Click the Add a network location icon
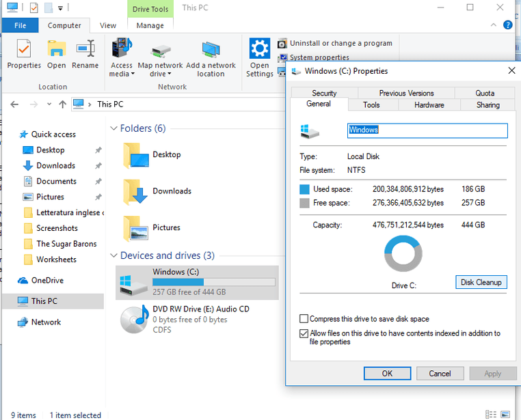The width and height of the screenshot is (521, 420). tap(211, 50)
